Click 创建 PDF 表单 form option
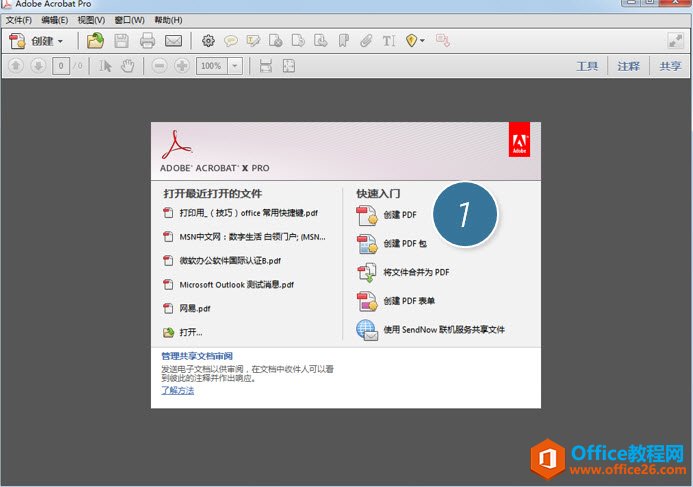This screenshot has width=693, height=487. point(396,301)
